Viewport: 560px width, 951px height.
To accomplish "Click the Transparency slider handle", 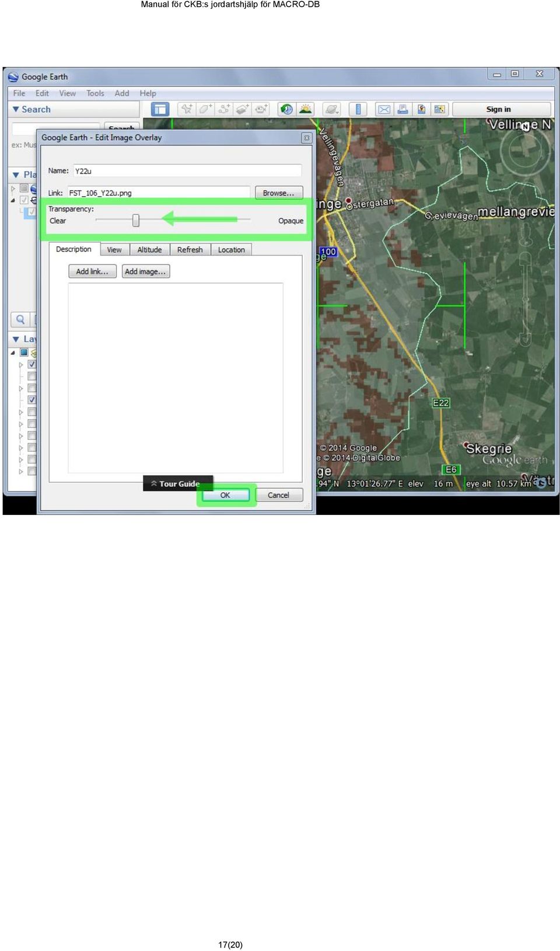I will coord(136,220).
